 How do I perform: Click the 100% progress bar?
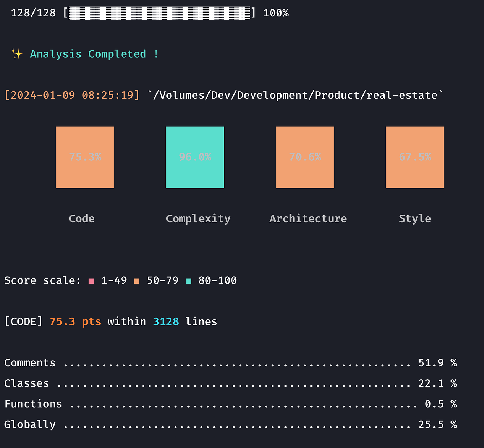click(x=160, y=13)
